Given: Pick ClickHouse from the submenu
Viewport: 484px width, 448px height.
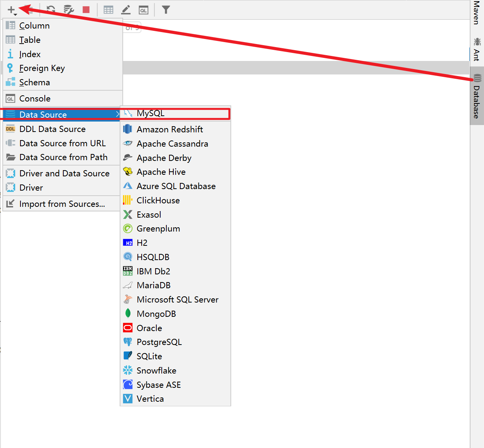Looking at the screenshot, I should [176, 200].
